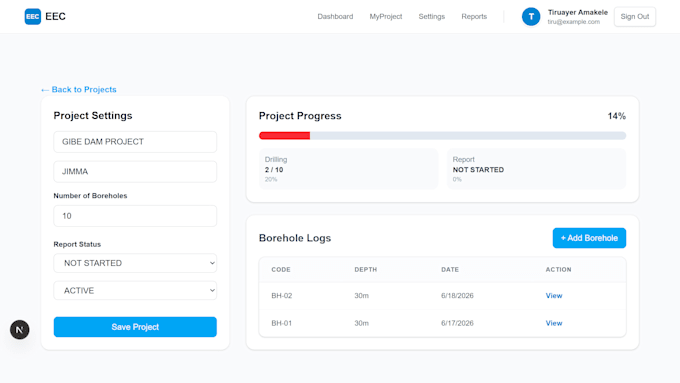Focus the Number of Boreholes field

pos(135,216)
